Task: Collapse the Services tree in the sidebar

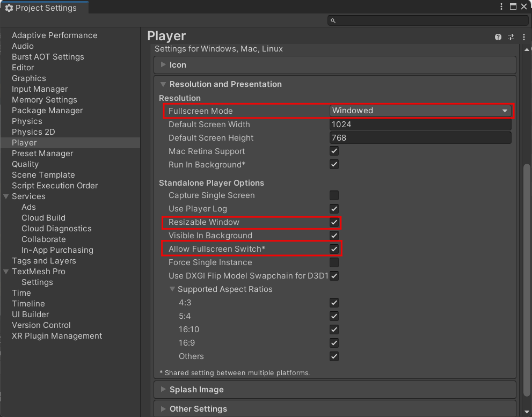Action: (x=6, y=196)
